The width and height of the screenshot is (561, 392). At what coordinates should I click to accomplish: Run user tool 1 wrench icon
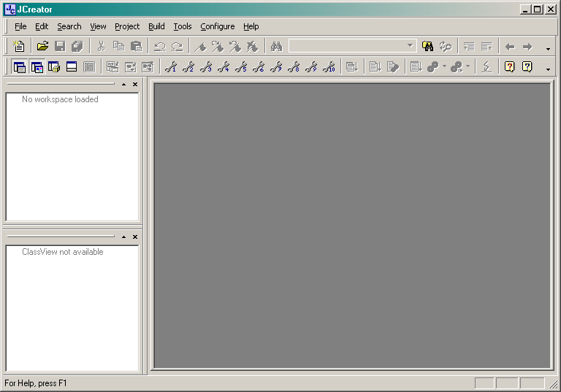click(x=171, y=67)
